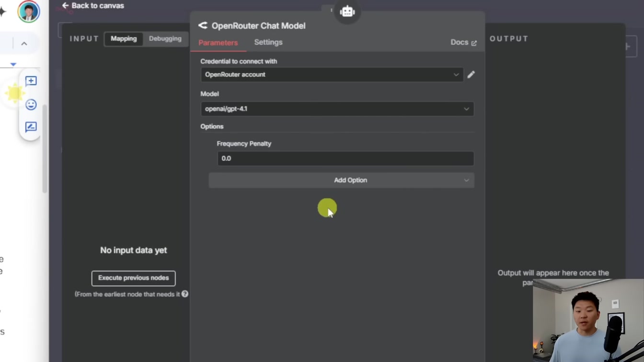Open the OpenRouter account credential dropdown

point(332,75)
